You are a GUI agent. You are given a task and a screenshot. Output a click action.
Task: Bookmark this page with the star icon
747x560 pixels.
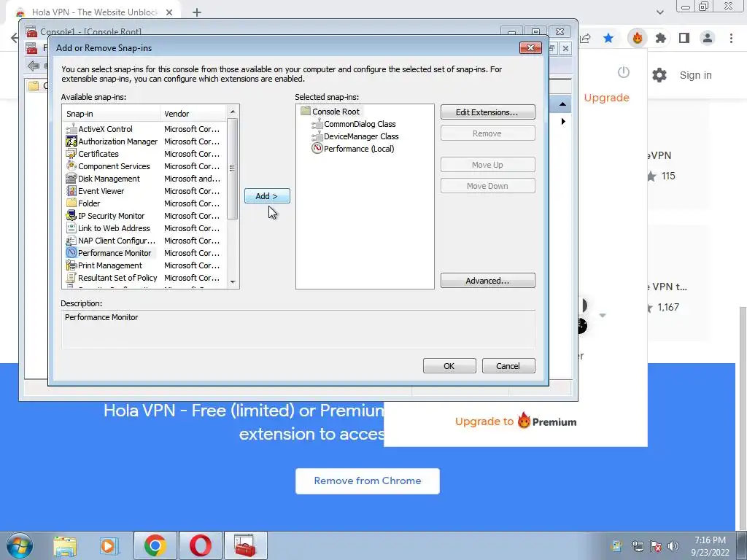point(608,38)
